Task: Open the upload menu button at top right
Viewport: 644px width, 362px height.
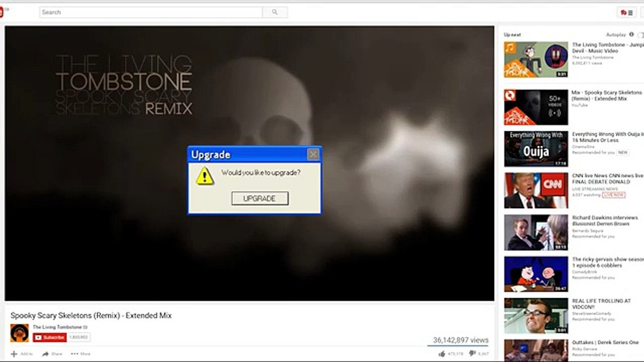Action: point(626,13)
